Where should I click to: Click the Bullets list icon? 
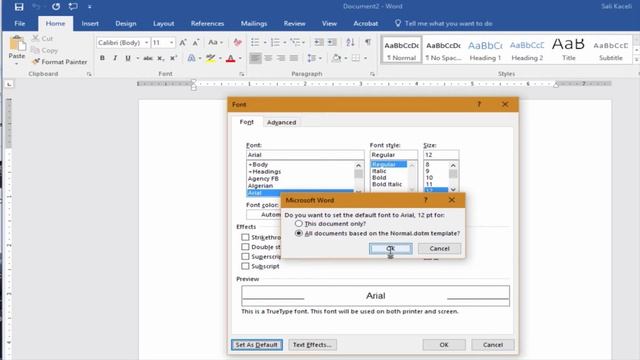click(x=255, y=42)
